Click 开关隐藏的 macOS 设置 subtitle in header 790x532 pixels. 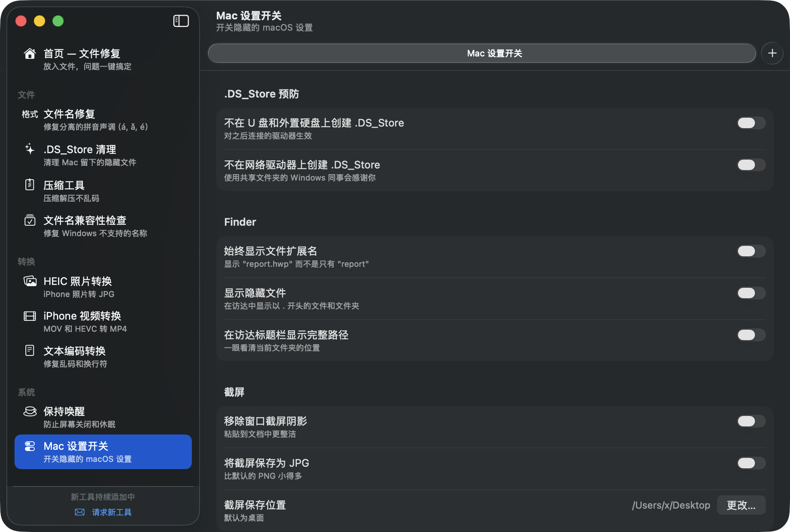point(264,27)
